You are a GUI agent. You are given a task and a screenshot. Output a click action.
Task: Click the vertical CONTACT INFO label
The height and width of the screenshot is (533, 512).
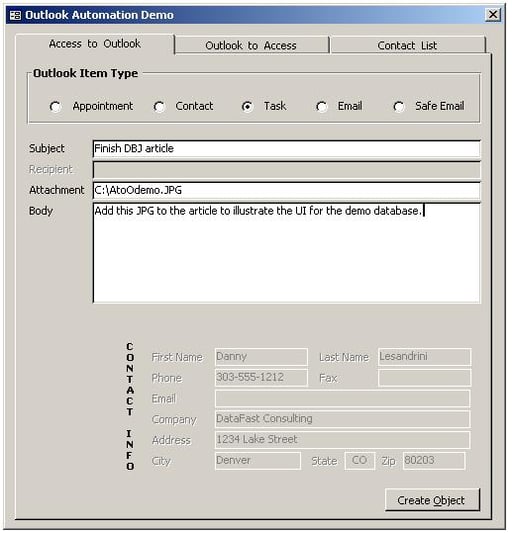pos(130,407)
